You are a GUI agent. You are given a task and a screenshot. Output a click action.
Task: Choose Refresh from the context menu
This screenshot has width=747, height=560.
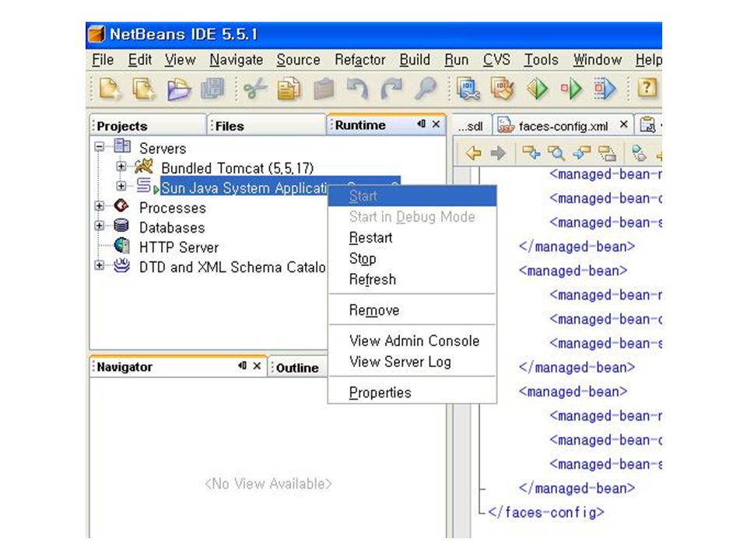click(412, 279)
